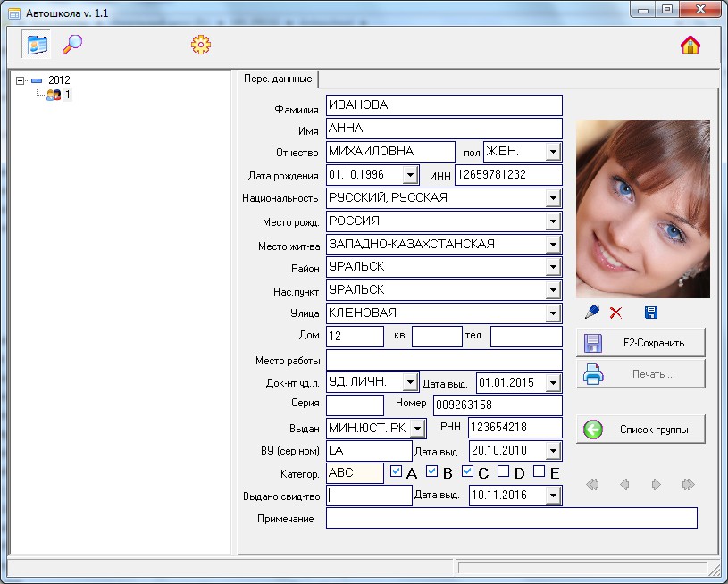This screenshot has height=584, width=728.
Task: Click the pen icon under the photo
Action: point(590,313)
